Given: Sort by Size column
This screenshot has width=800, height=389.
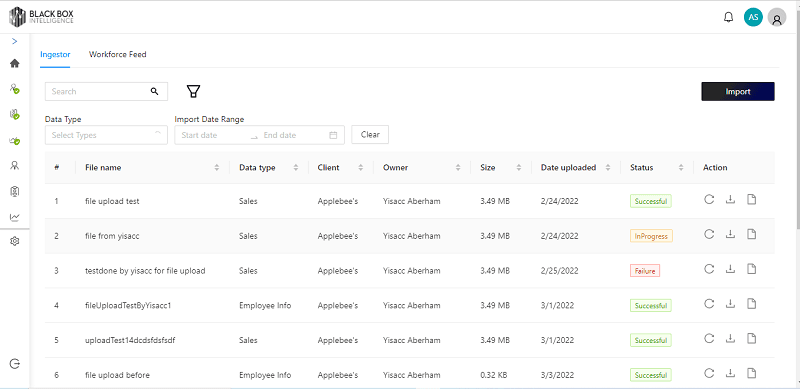Looking at the screenshot, I should 519,167.
